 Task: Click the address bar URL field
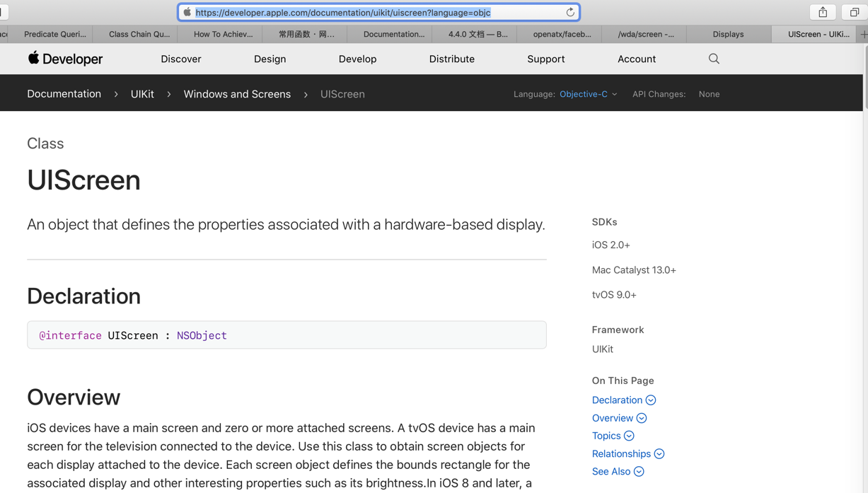(378, 12)
